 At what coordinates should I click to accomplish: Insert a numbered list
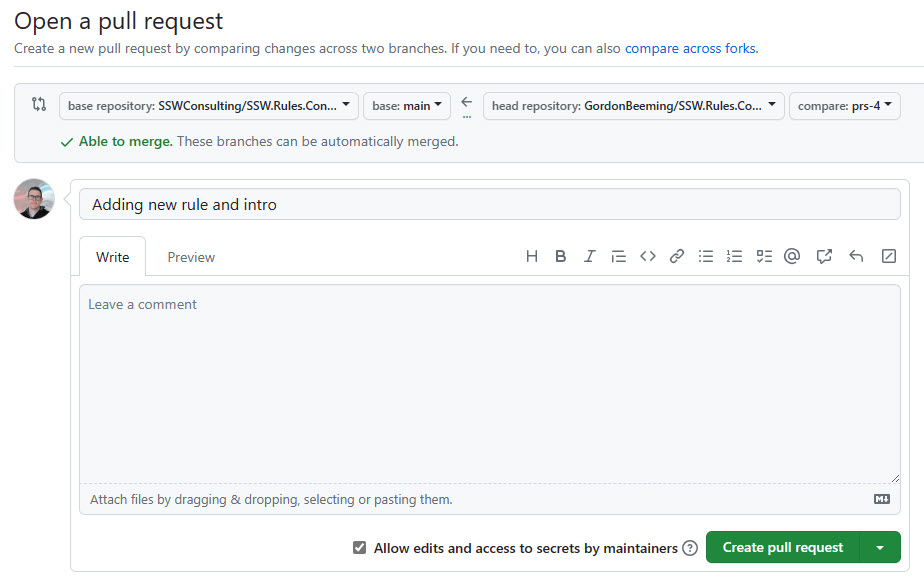[x=735, y=257]
